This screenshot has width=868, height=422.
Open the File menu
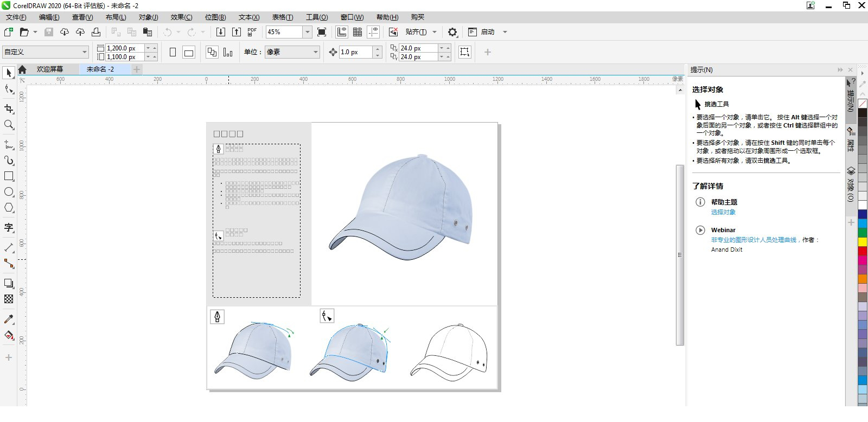(x=16, y=17)
